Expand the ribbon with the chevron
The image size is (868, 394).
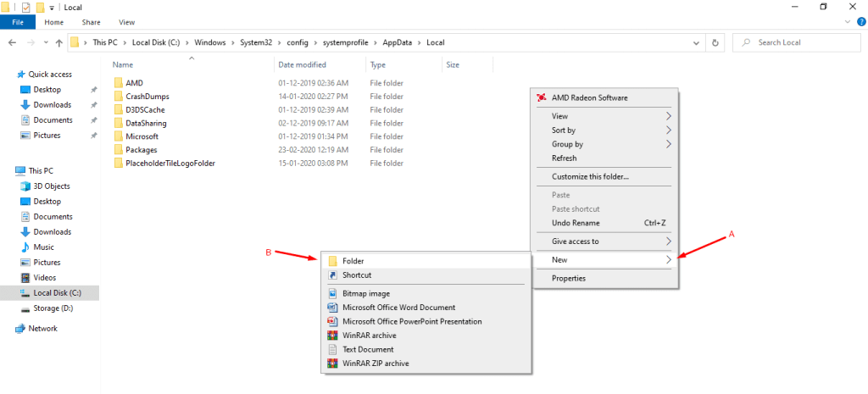[849, 22]
